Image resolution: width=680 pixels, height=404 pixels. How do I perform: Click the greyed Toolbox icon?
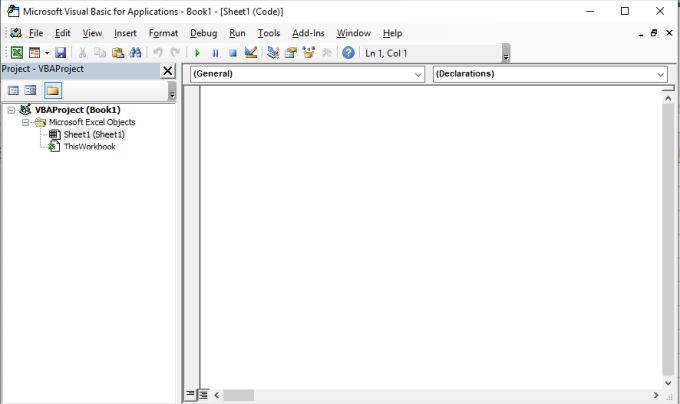tap(327, 53)
